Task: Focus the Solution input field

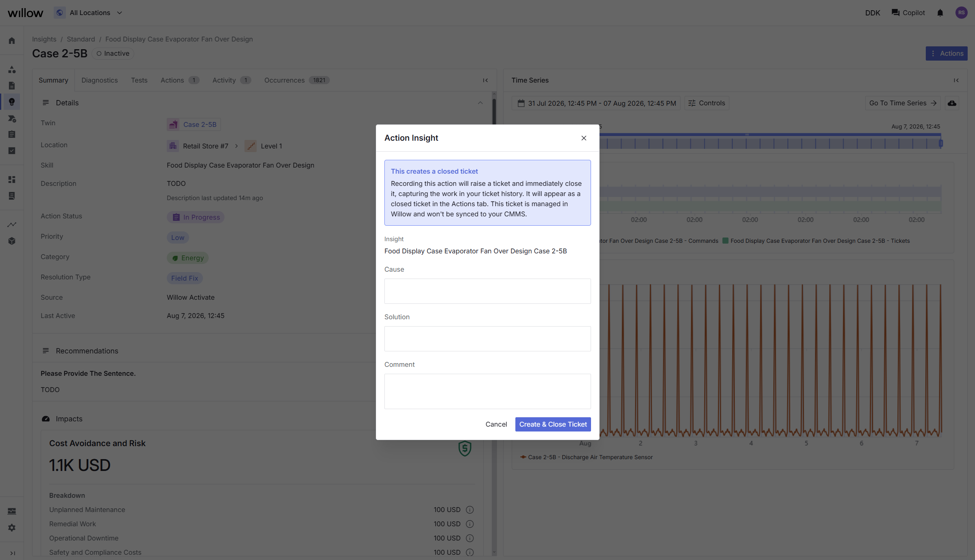Action: [487, 339]
